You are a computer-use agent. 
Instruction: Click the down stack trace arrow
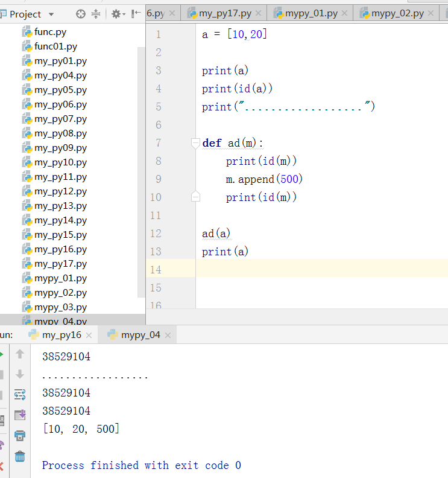[20, 374]
